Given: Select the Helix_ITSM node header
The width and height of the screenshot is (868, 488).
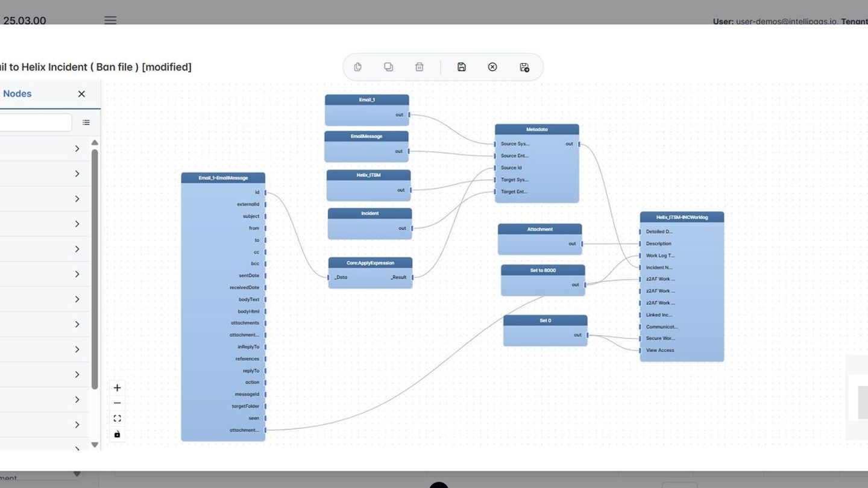Looking at the screenshot, I should [369, 175].
